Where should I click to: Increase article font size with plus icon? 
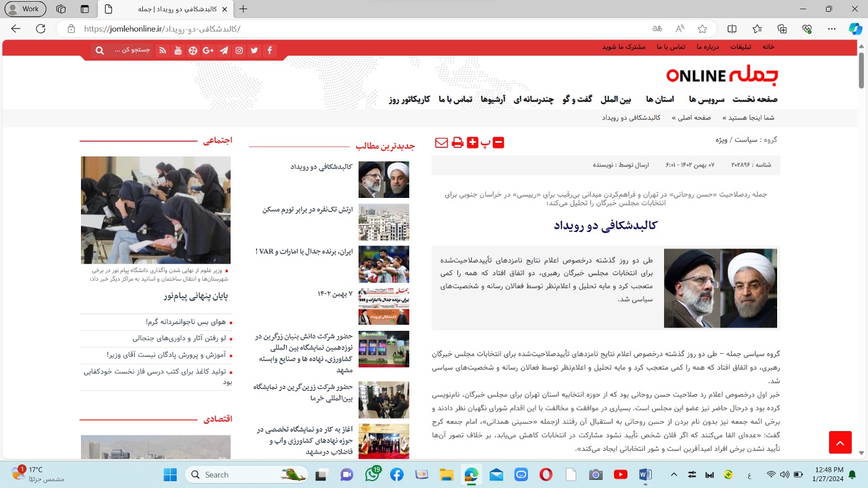pos(472,143)
